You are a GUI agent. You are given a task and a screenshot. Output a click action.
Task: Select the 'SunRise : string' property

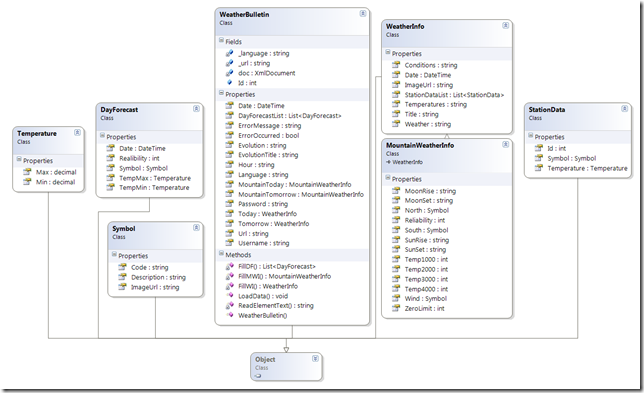pos(427,240)
